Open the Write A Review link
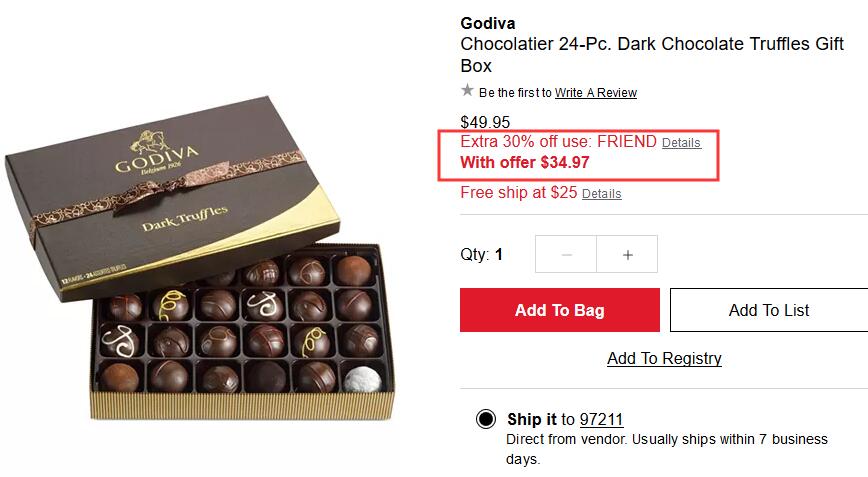Viewport: 868px width, 477px height. click(x=596, y=93)
